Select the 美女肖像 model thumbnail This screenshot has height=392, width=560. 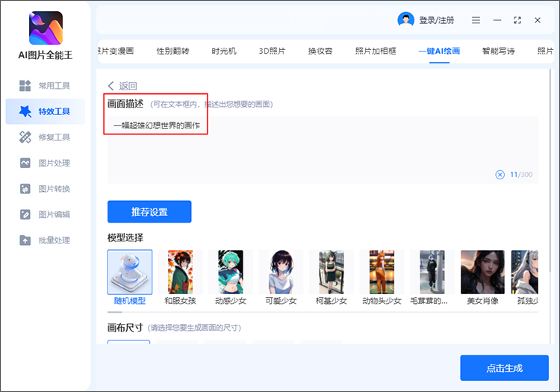tap(482, 272)
